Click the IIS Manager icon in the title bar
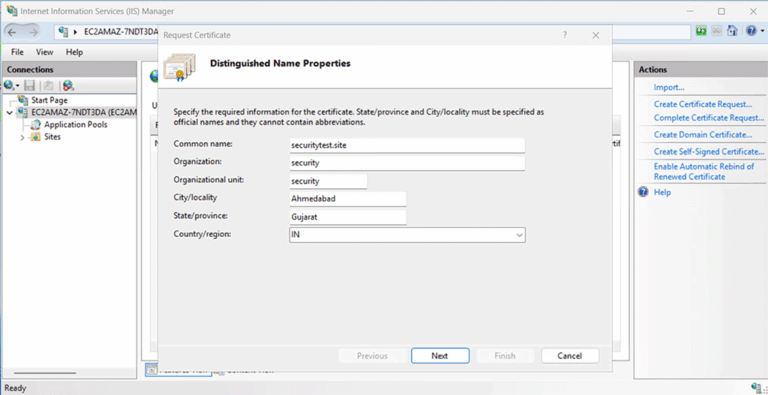 [x=11, y=10]
